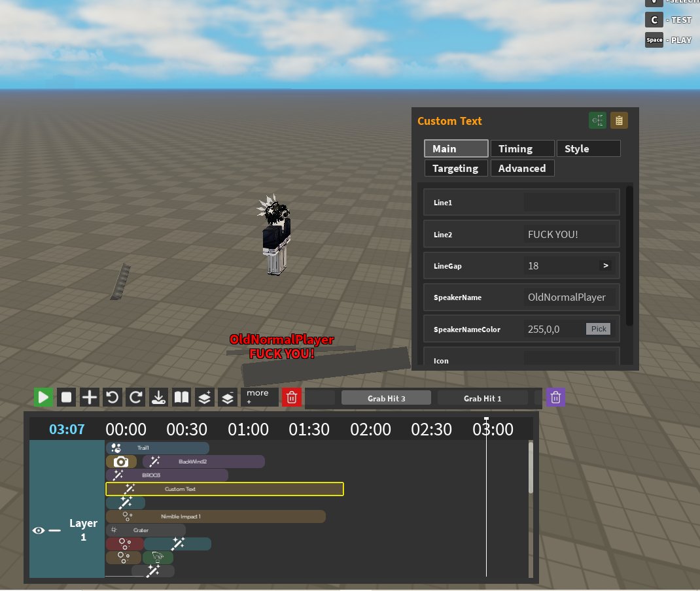The image size is (700, 591).
Task: Start playback with the green play button
Action: tap(43, 397)
